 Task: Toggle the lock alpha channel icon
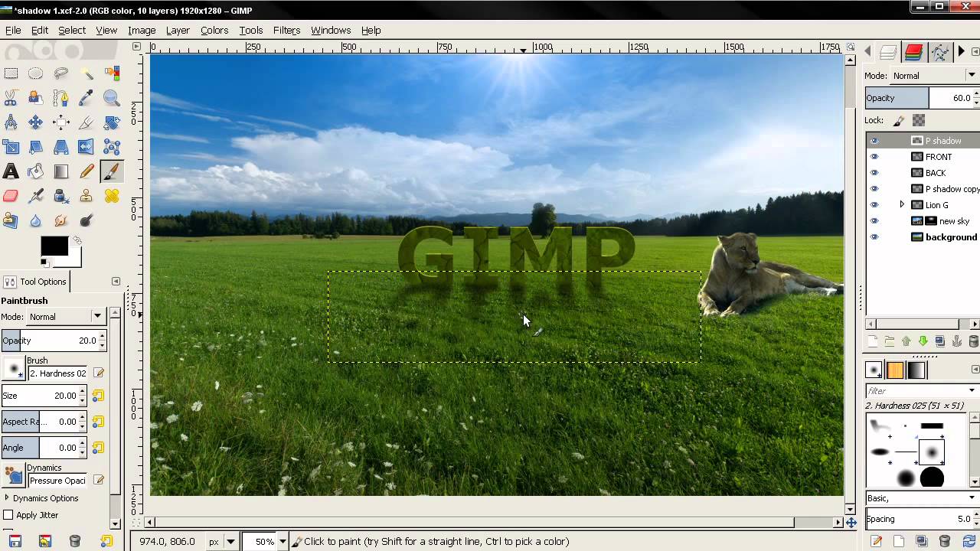point(919,120)
